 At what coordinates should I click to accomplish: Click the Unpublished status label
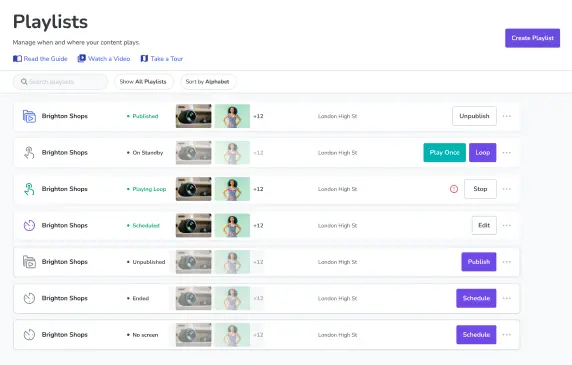click(149, 262)
